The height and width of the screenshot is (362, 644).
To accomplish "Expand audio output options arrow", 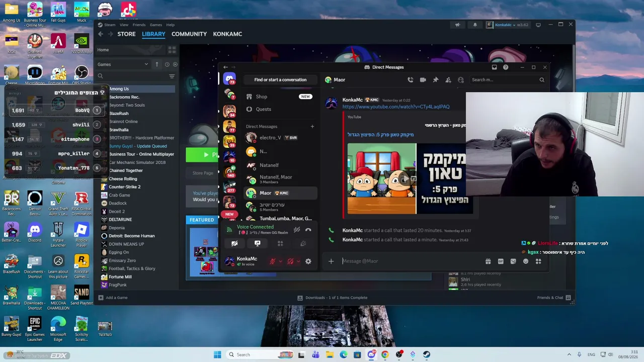I will tap(298, 261).
